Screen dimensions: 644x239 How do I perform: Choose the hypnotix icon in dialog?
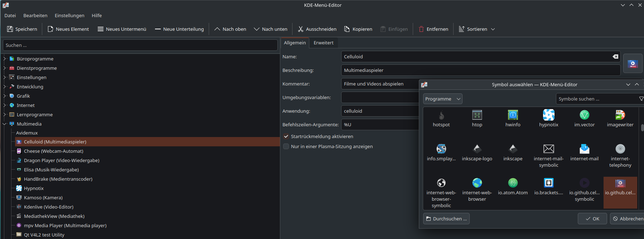[x=549, y=119]
